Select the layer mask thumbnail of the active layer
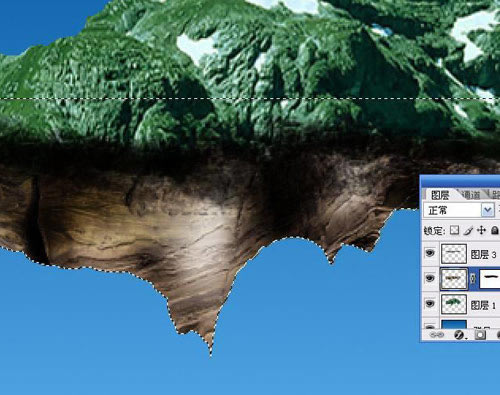The image size is (500, 395). [490, 279]
